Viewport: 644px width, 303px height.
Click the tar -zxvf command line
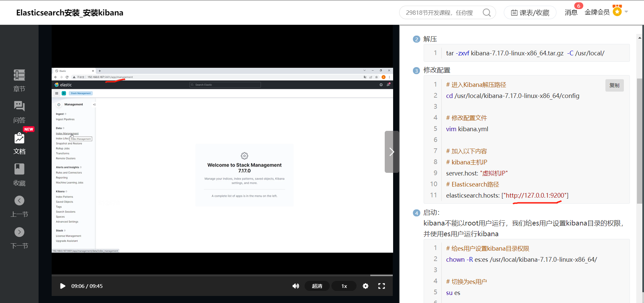coord(525,53)
